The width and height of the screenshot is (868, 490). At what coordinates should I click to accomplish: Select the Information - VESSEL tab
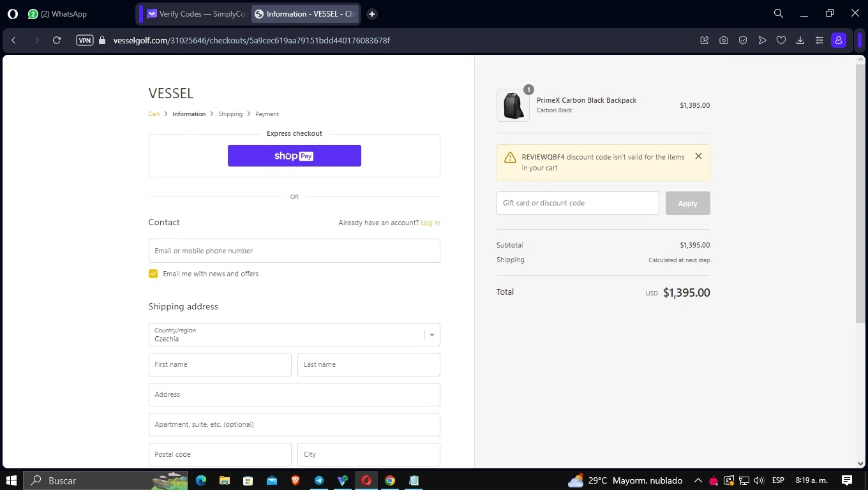click(305, 14)
